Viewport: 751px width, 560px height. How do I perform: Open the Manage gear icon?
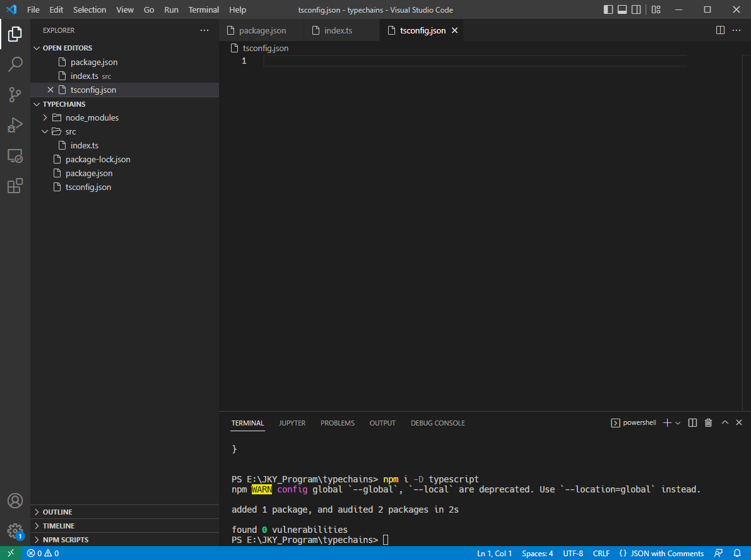[x=15, y=531]
